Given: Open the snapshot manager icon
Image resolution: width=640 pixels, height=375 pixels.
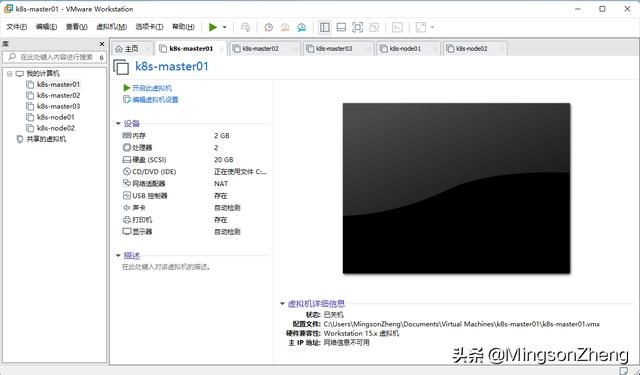Looking at the screenshot, I should tap(301, 27).
